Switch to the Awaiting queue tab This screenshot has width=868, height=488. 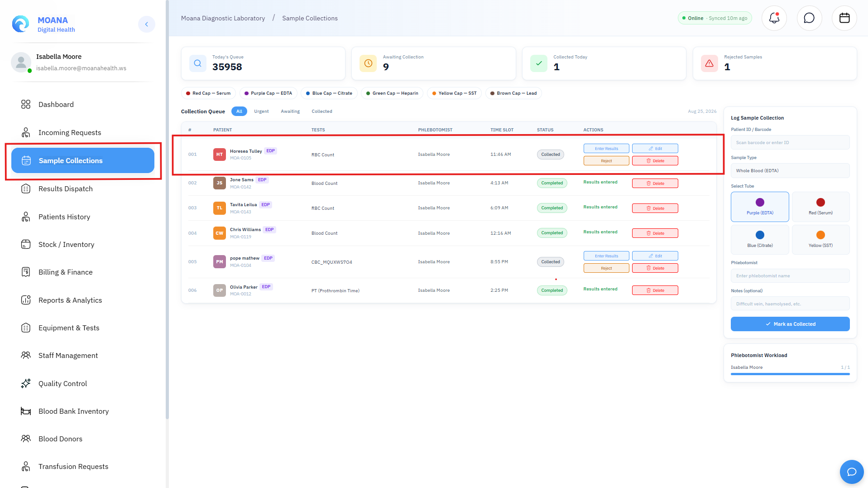pyautogui.click(x=290, y=111)
